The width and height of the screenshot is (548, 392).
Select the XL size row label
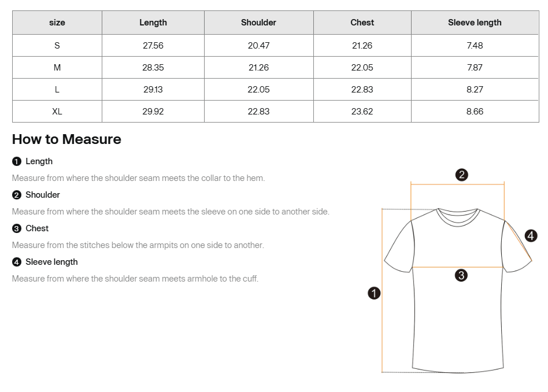tap(57, 112)
